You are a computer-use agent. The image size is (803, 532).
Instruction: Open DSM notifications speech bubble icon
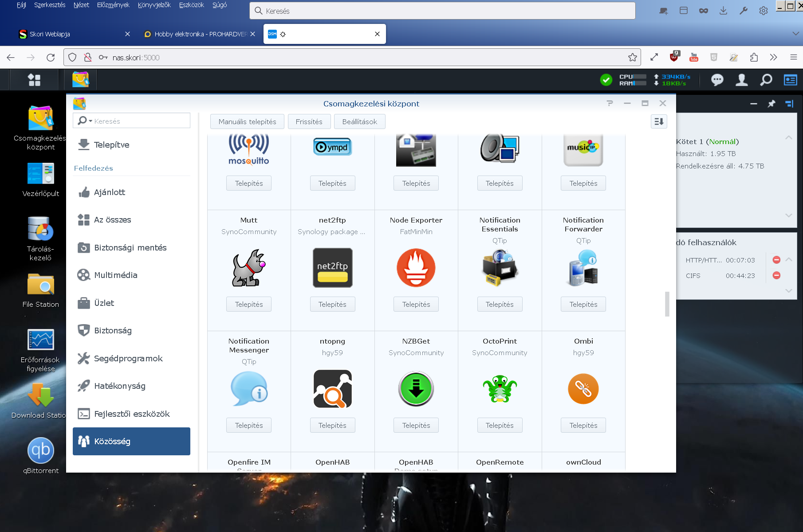pos(717,80)
